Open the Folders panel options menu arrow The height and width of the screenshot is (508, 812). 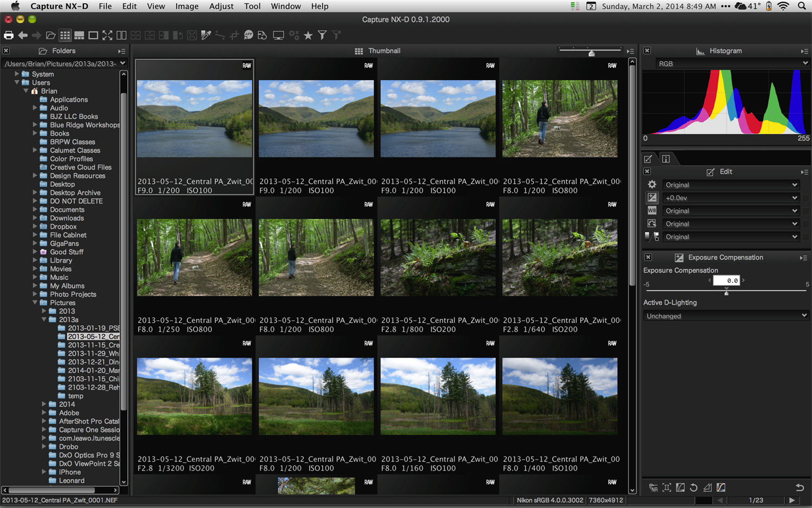tap(122, 51)
